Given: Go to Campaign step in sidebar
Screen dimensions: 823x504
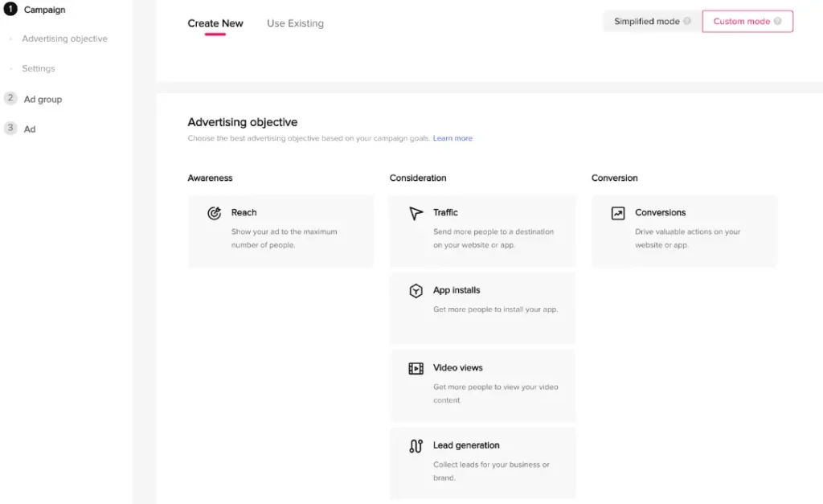Looking at the screenshot, I should tap(45, 10).
